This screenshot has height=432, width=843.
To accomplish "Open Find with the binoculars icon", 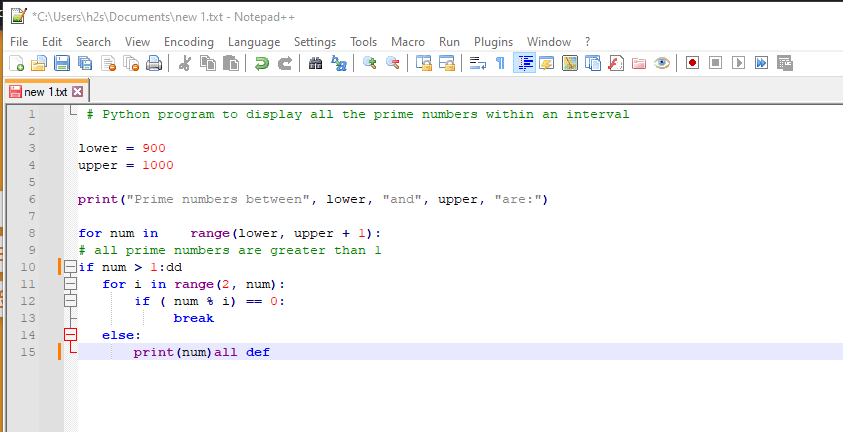I will click(316, 63).
